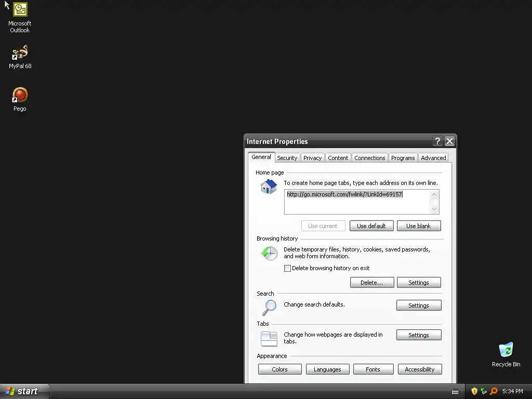Viewport: 532px width, 399px height.
Task: Click the blue house Home page icon
Action: point(269,187)
